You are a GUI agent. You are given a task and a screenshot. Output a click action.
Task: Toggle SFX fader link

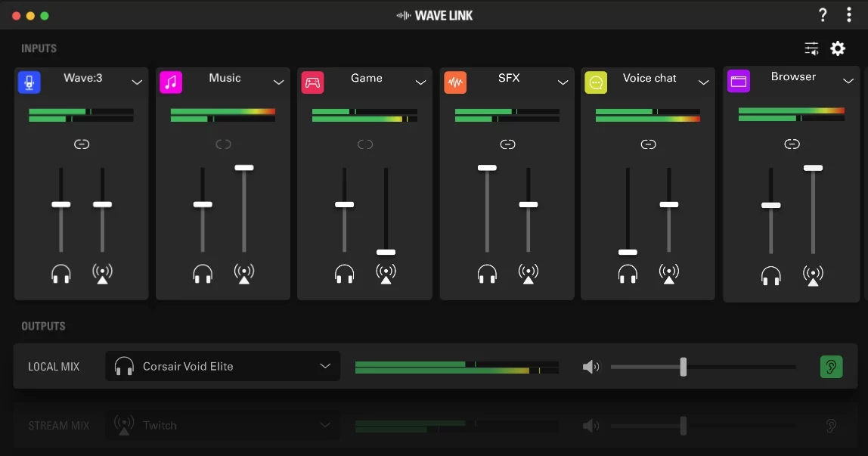[x=507, y=144]
